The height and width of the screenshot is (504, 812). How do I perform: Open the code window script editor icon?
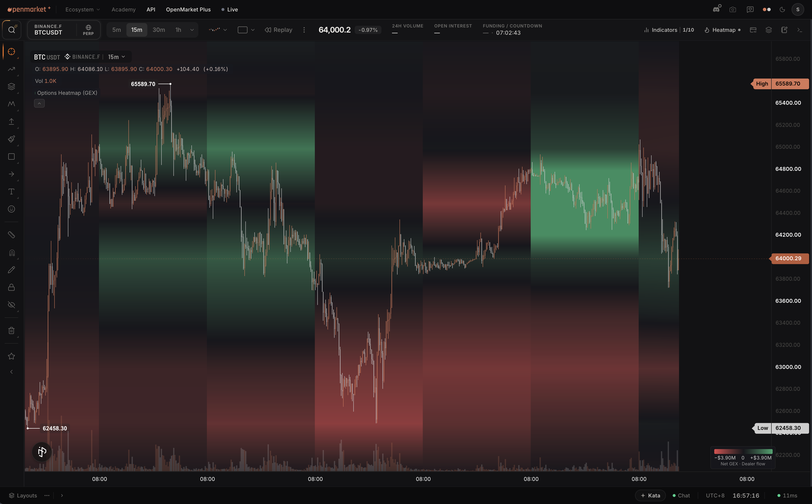pos(753,30)
